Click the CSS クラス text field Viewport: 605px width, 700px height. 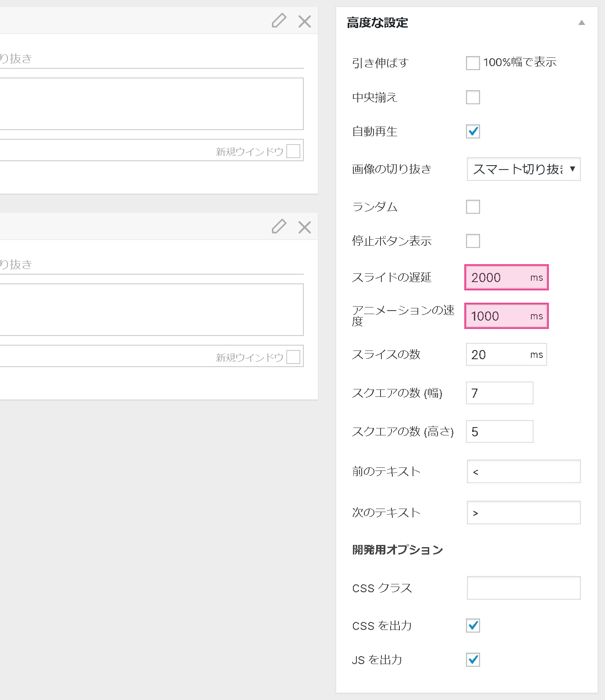click(523, 588)
